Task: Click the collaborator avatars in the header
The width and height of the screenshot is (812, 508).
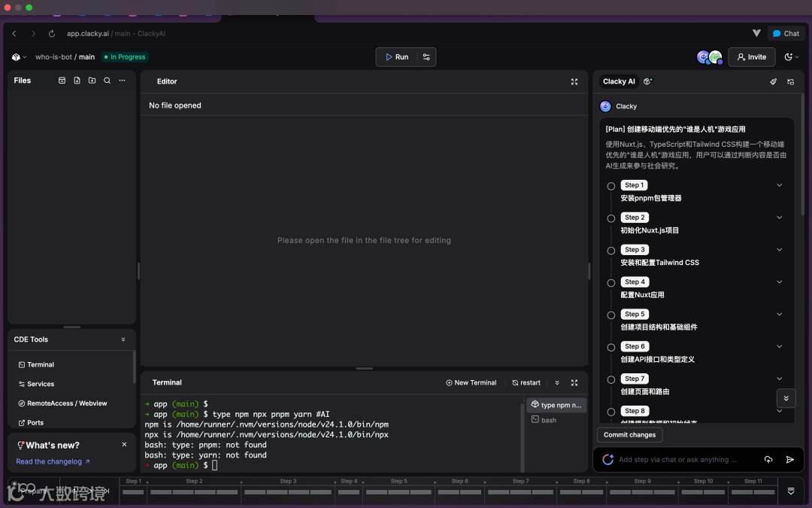Action: point(710,57)
